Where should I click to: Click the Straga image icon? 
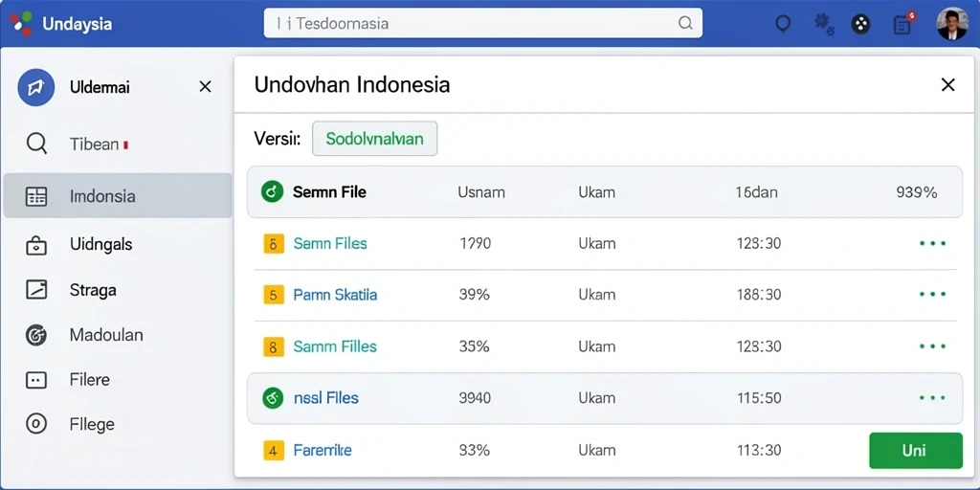tap(36, 289)
